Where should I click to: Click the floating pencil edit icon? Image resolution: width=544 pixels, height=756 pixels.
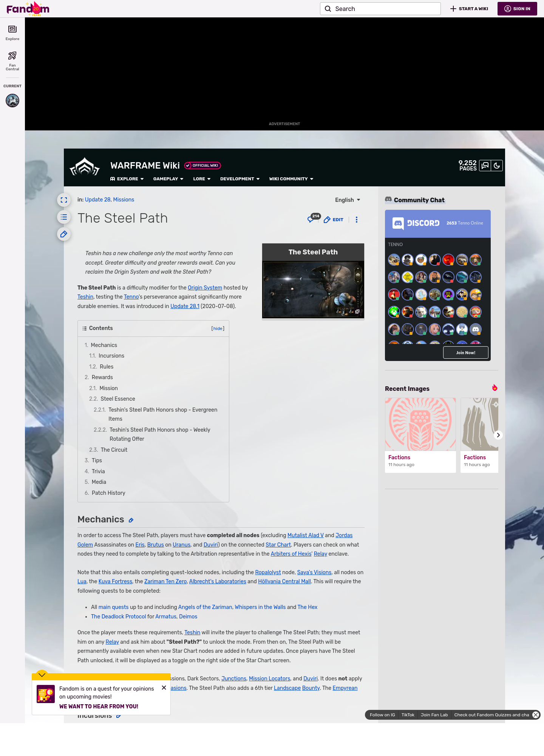[64, 234]
